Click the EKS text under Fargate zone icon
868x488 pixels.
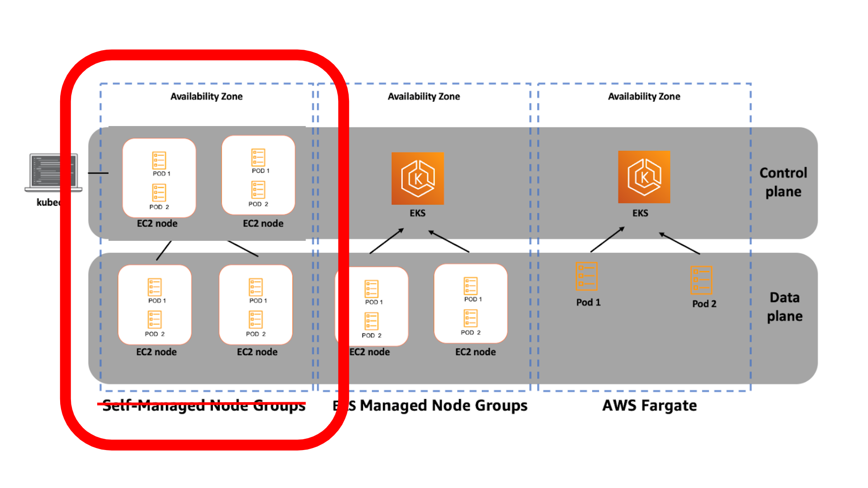tap(640, 213)
